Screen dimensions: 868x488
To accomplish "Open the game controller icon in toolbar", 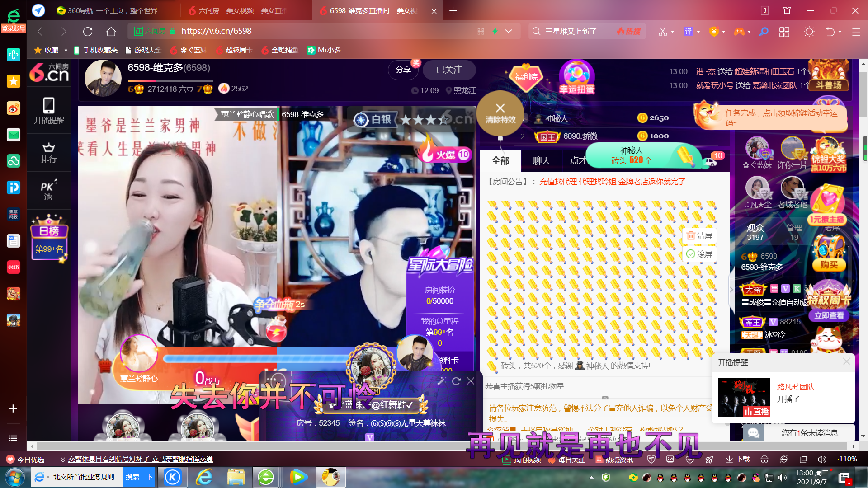I will point(739,32).
